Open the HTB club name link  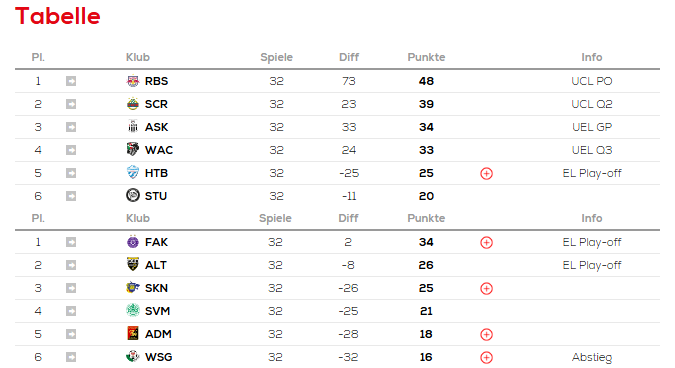pyautogui.click(x=156, y=173)
